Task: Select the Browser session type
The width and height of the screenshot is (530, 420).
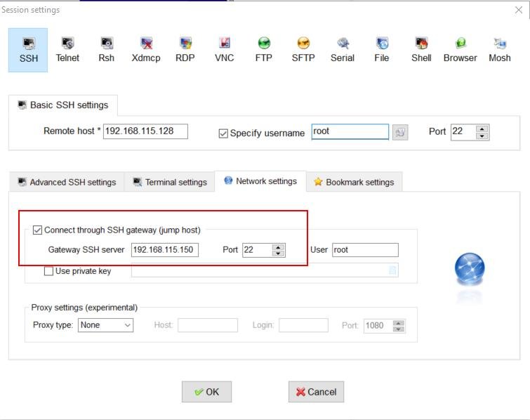Action: [461, 50]
